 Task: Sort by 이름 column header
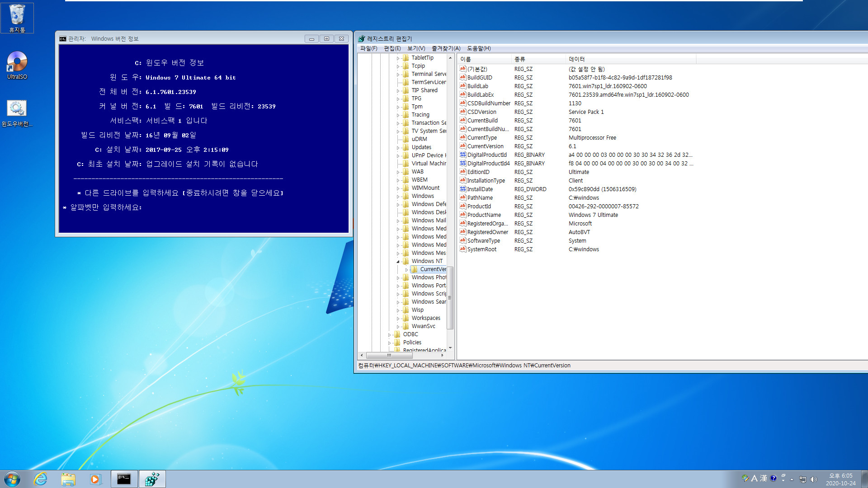coord(484,59)
